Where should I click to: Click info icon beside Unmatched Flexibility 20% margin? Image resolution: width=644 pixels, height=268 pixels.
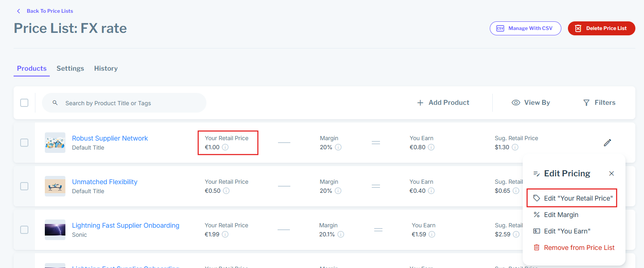tap(338, 191)
